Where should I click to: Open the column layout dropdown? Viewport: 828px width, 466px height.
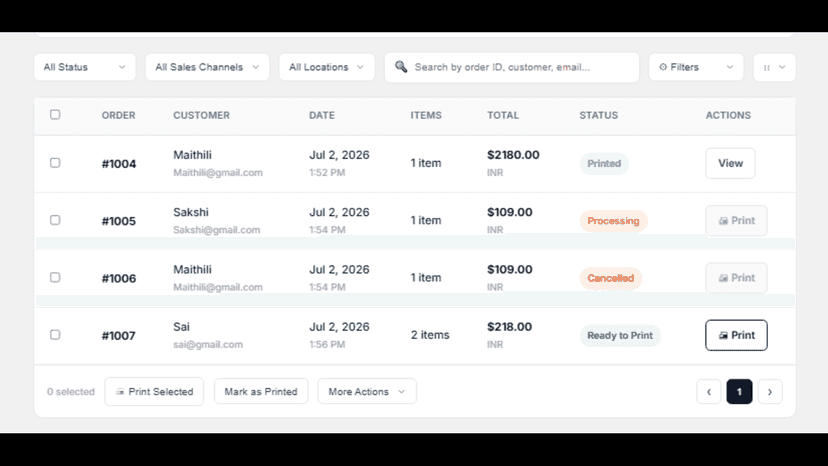pos(774,67)
